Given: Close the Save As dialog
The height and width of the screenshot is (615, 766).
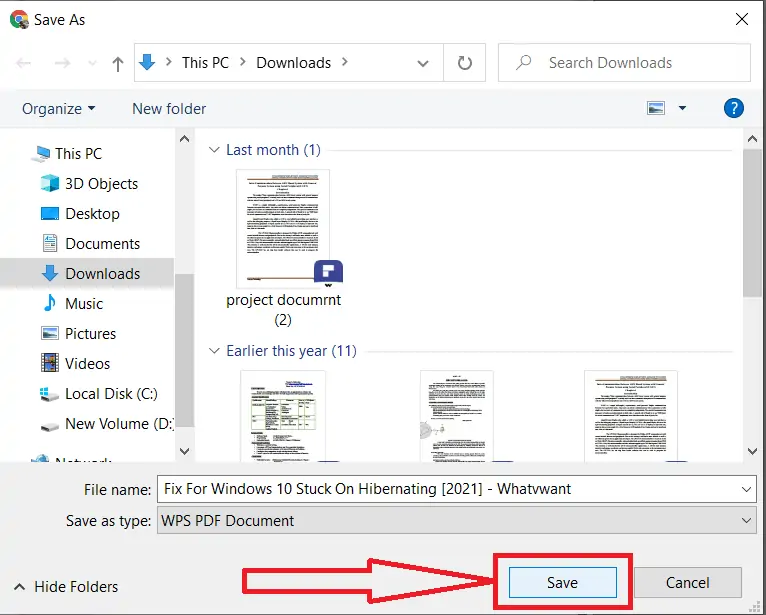Looking at the screenshot, I should click(x=742, y=20).
